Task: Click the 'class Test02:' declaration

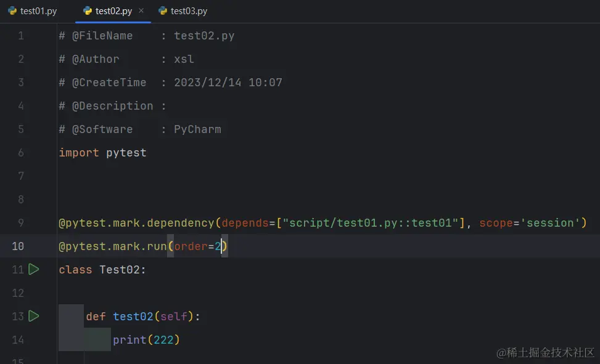Action: pos(102,270)
